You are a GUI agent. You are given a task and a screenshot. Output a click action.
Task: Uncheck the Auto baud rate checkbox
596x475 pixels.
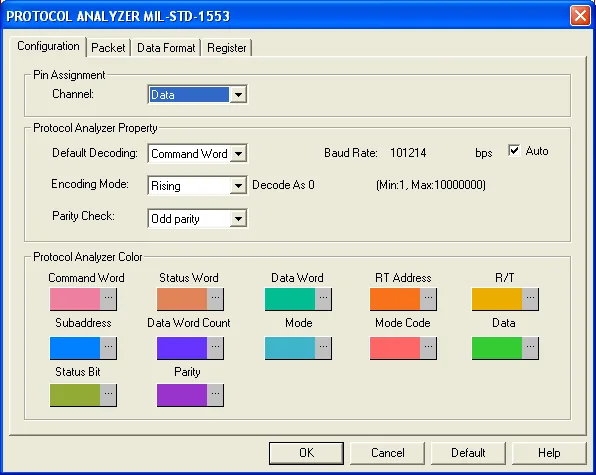[514, 150]
